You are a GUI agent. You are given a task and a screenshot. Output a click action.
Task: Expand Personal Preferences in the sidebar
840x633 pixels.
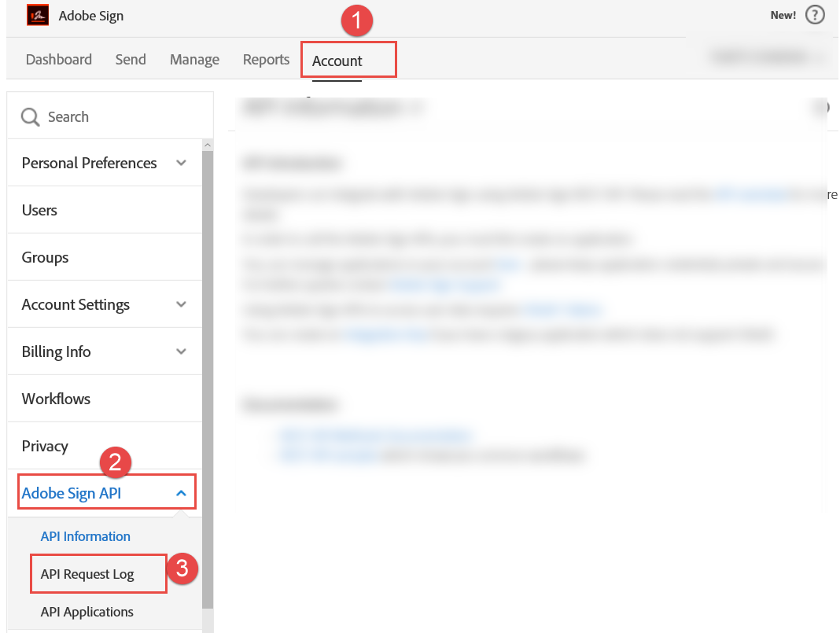(182, 163)
